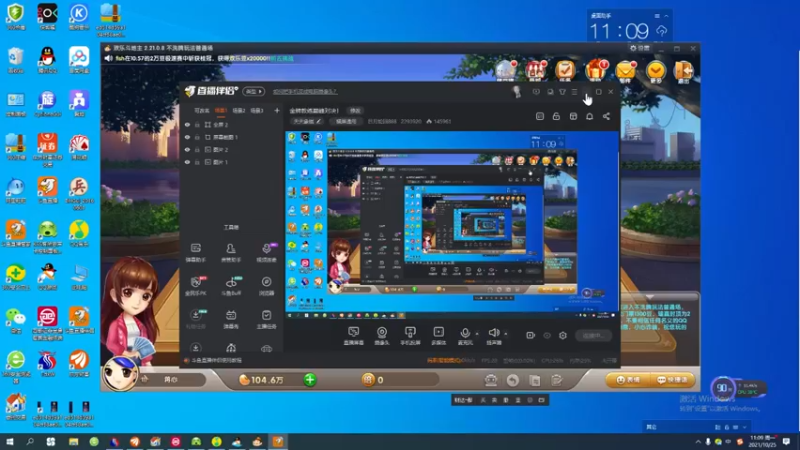The image size is (800, 450).
Task: Toggle the preview eye icon near settings gear
Action: (547, 335)
